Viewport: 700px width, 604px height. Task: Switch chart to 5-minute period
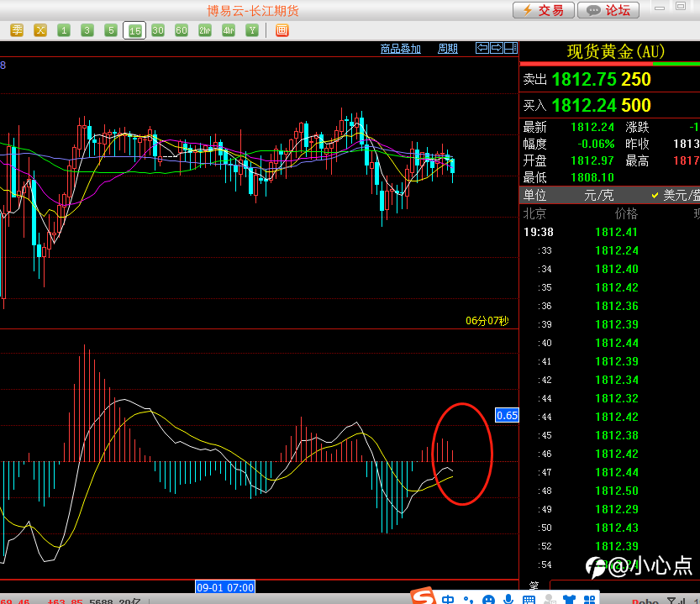[x=111, y=30]
